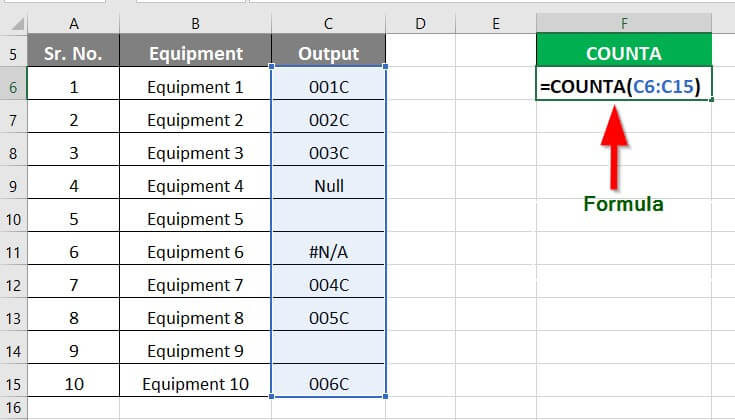
Task: Click the Equipment 7 cell
Action: coord(195,285)
